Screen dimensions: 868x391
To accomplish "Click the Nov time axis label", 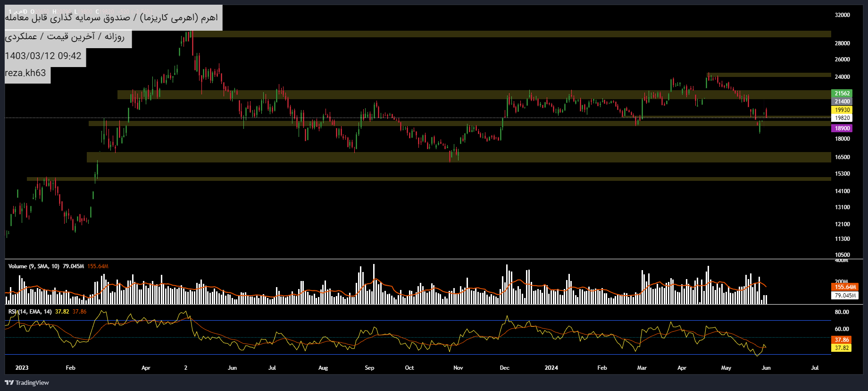I will click(458, 368).
